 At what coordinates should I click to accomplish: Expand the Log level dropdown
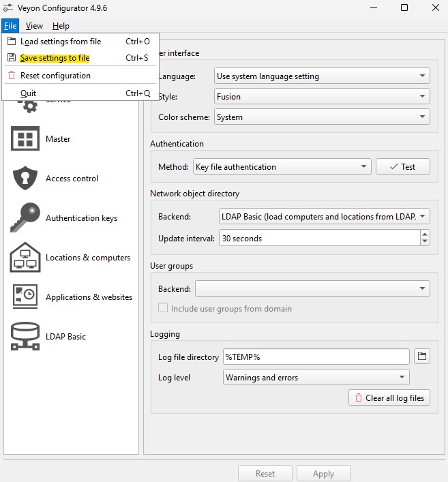pyautogui.click(x=316, y=377)
